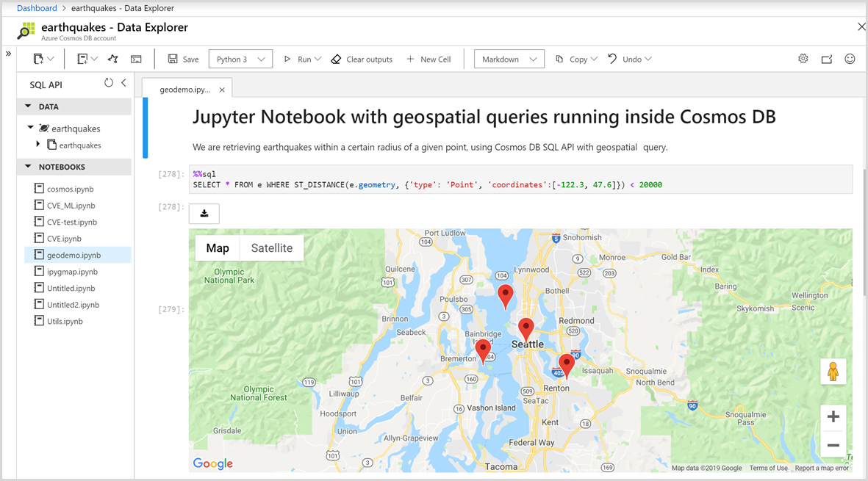Click the red marker north of Bainbridge
This screenshot has height=481, width=868.
506,297
